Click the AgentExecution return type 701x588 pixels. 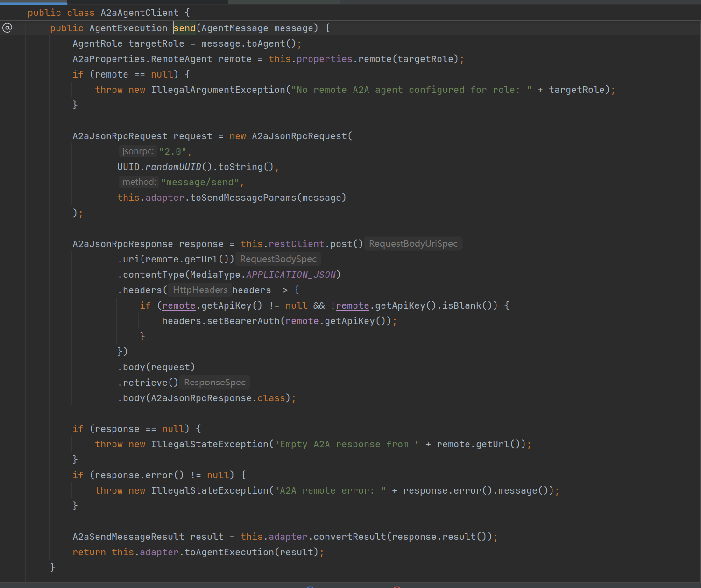[x=128, y=28]
